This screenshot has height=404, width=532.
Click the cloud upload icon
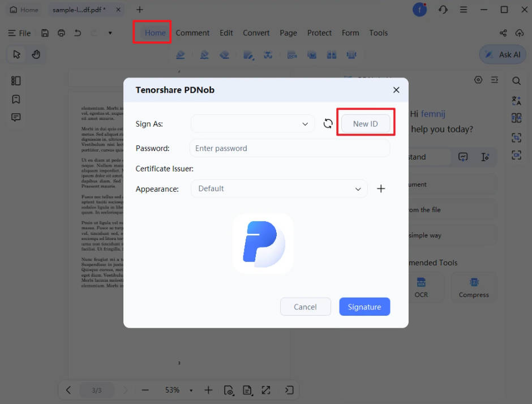[520, 33]
